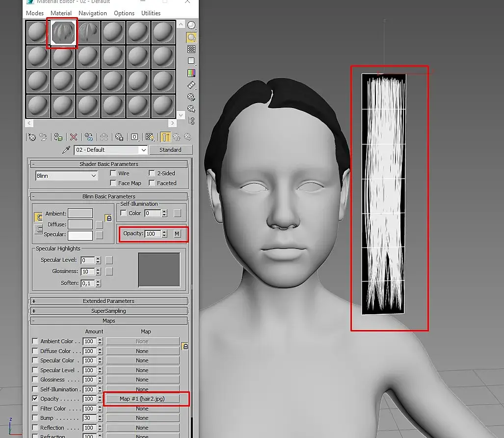This screenshot has width=504, height=438.
Task: Toggle the Backlight icon
Action: tap(191, 37)
